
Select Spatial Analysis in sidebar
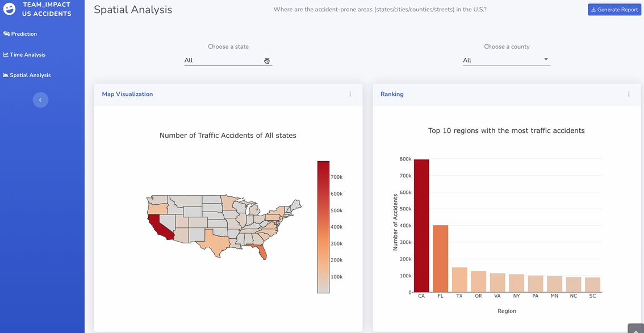30,75
